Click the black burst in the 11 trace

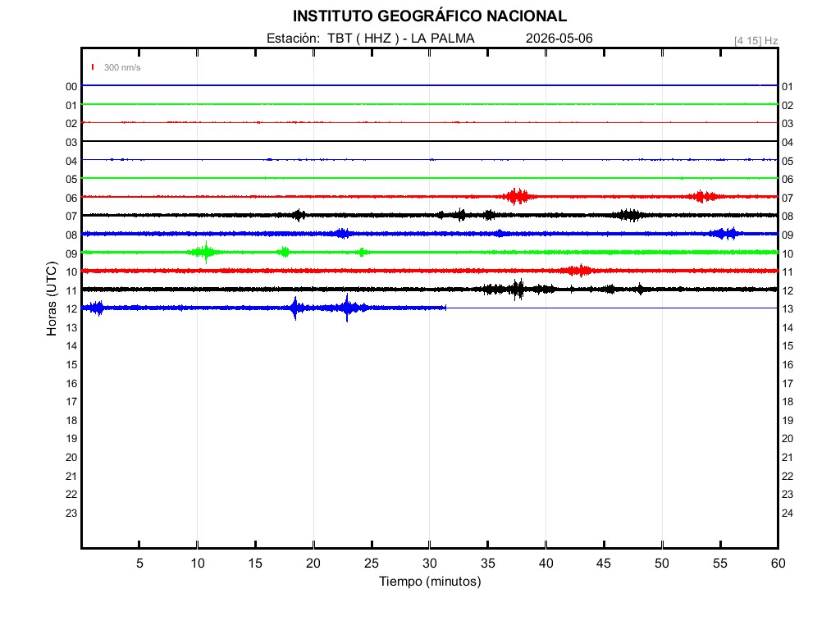click(x=518, y=290)
